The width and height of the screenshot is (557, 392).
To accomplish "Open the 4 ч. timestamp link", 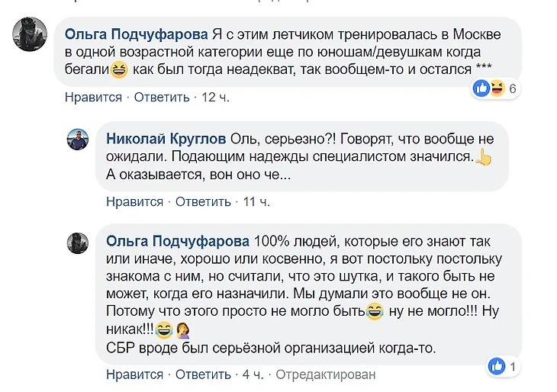I will (253, 374).
